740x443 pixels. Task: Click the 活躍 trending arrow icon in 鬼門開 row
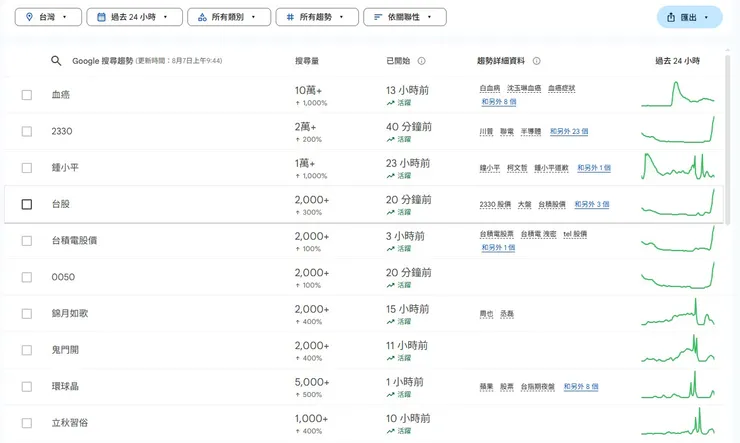(390, 358)
